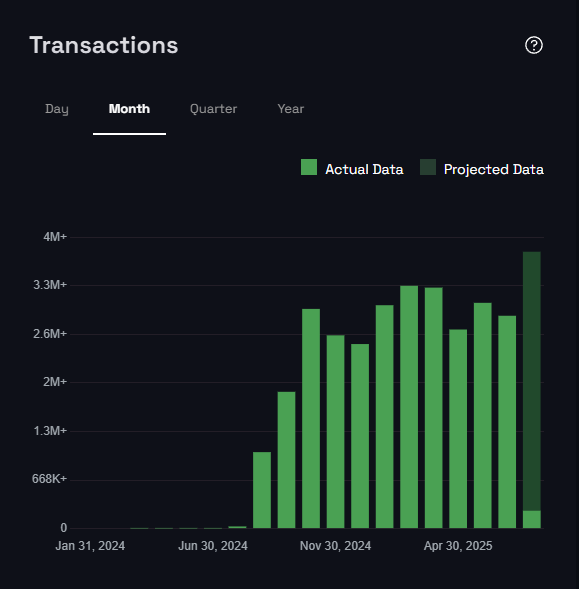Toggle the Actual Data legend swatch
This screenshot has width=579, height=589.
point(309,167)
